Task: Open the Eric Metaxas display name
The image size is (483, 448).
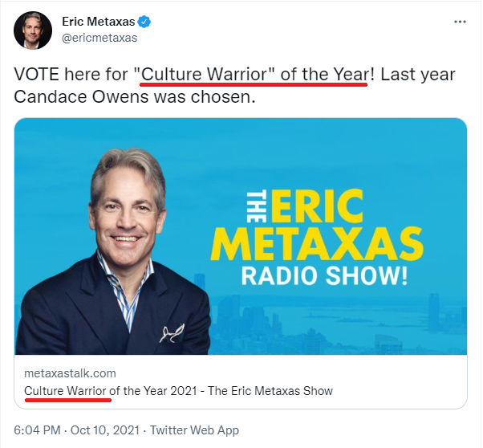Action: 98,22
